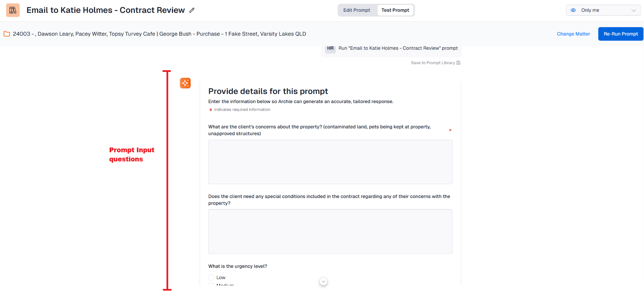Viewport: 644px width, 293px height.
Task: Click the eye visibility icon
Action: coord(573,10)
